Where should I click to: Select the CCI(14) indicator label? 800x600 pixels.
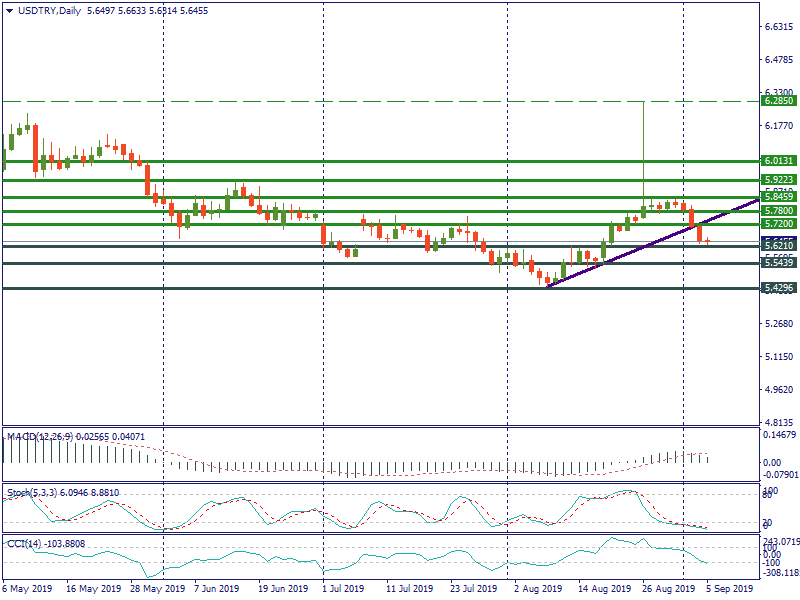click(23, 542)
